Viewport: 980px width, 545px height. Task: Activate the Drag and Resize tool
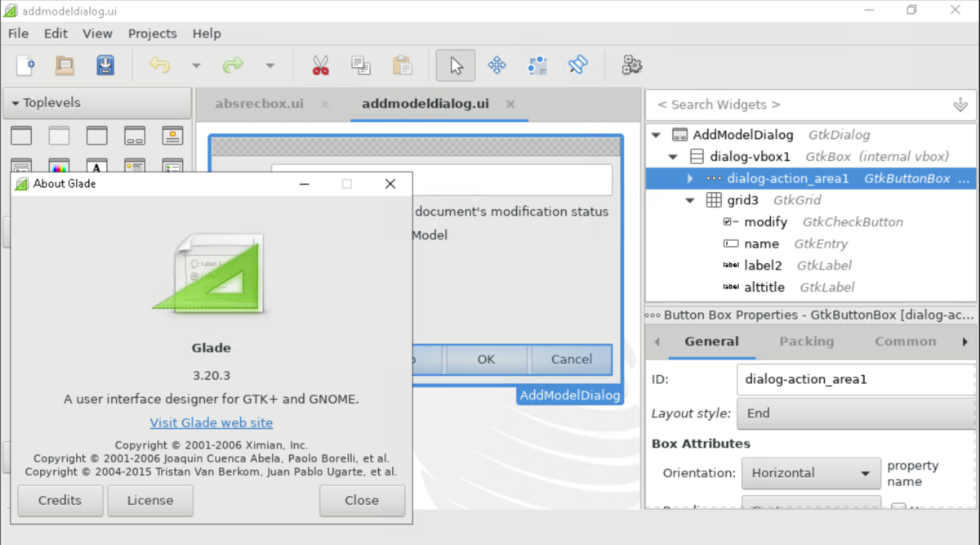click(497, 65)
